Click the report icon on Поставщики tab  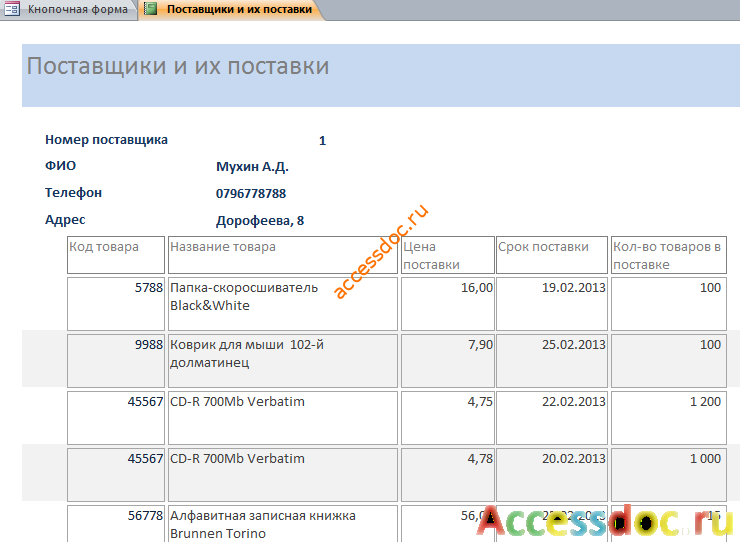point(151,9)
